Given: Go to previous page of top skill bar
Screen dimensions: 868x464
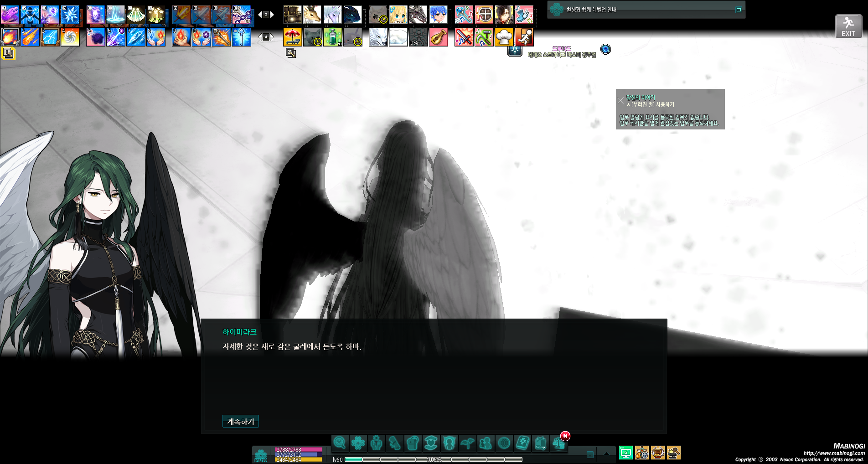Looking at the screenshot, I should point(260,15).
